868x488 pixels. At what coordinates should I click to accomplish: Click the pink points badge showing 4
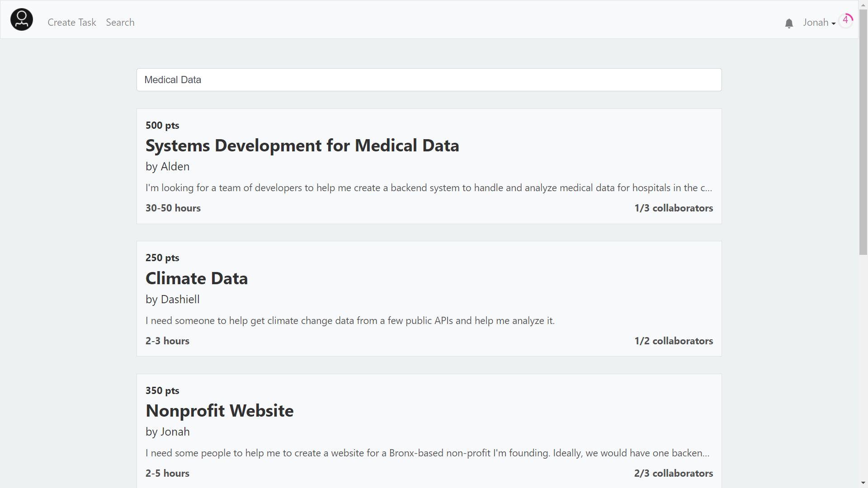[x=846, y=20]
